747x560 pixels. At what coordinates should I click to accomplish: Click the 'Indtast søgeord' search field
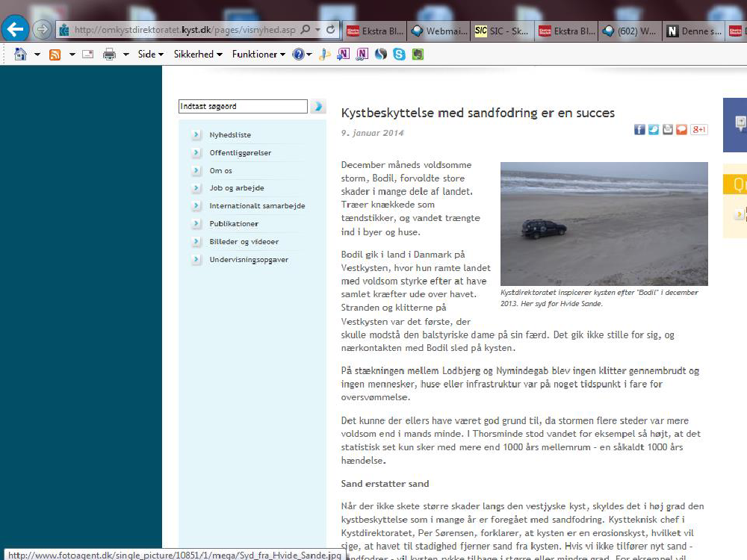click(x=243, y=107)
